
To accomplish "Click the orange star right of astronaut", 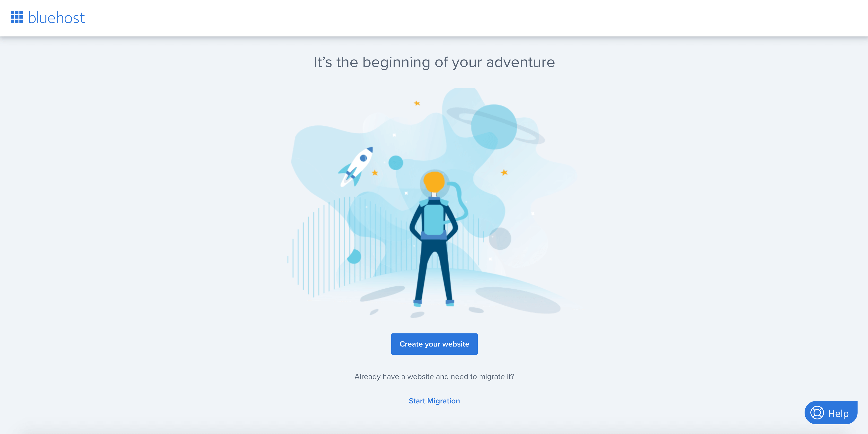I will 504,173.
